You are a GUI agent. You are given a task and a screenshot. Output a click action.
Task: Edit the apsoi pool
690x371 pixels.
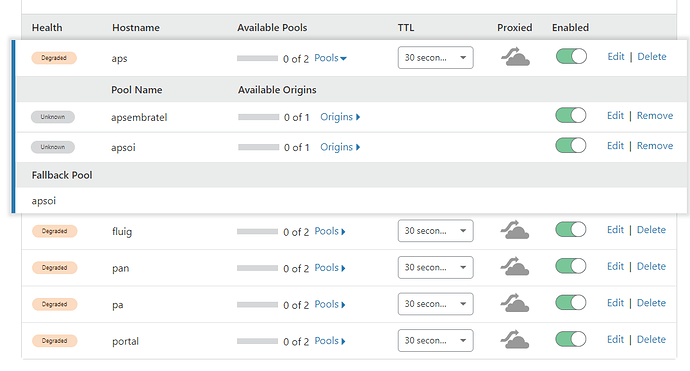615,146
